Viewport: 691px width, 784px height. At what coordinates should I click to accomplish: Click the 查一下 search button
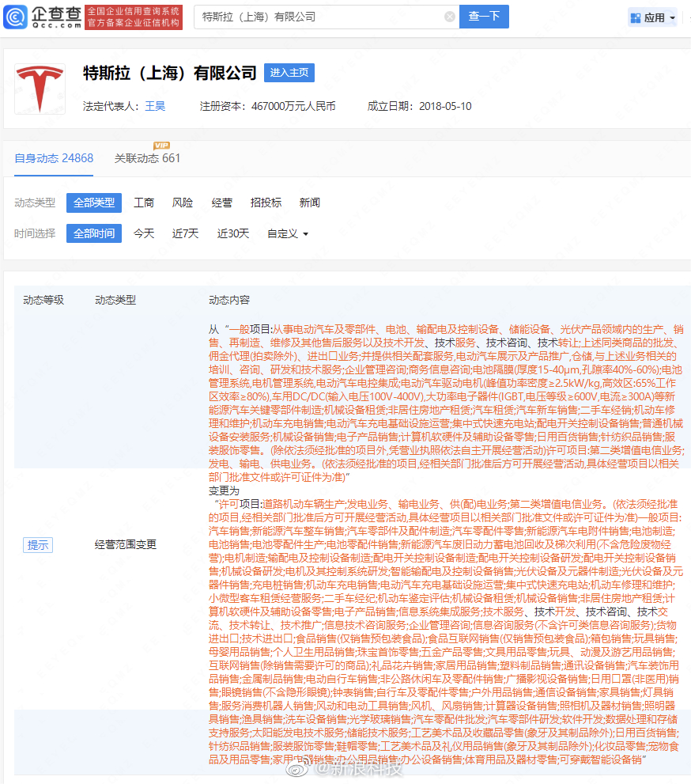coord(484,17)
